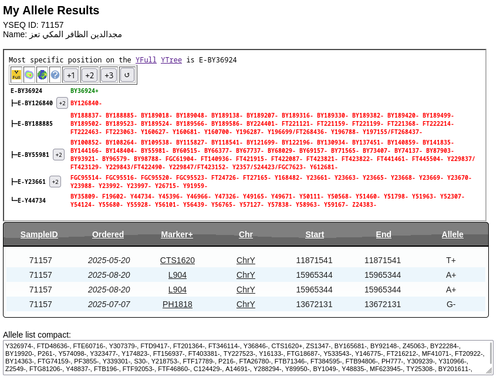Sort table by SampleID column
The image size is (500, 386).
coord(39,235)
